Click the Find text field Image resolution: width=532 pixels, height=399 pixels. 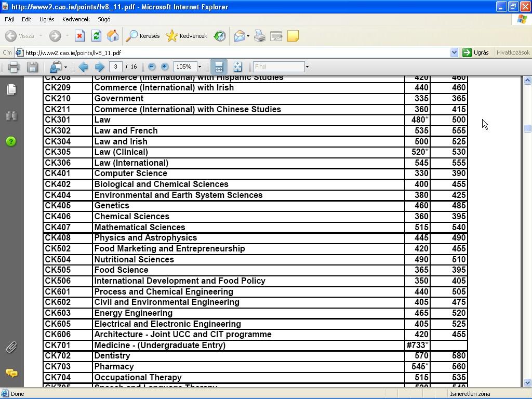tap(278, 67)
